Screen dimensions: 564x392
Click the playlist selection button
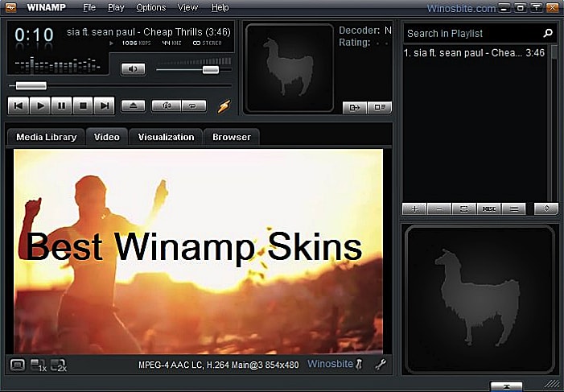click(x=464, y=209)
